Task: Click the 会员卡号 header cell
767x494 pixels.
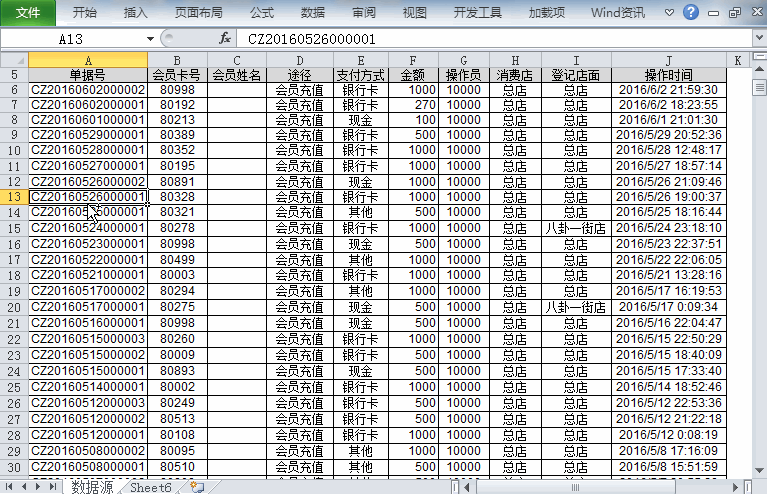Action: [177, 75]
